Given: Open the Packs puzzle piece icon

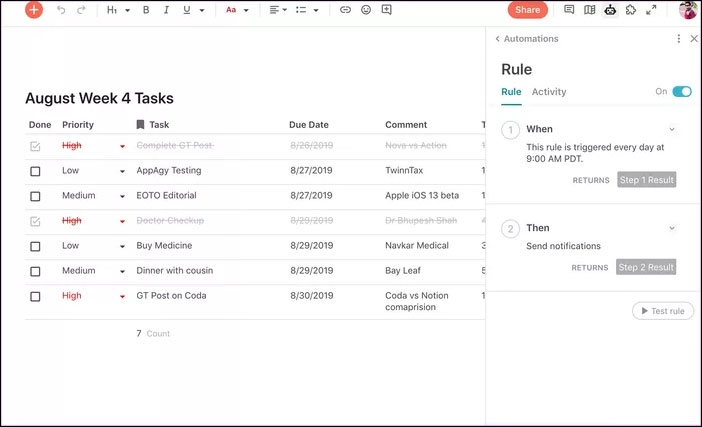Looking at the screenshot, I should click(630, 10).
